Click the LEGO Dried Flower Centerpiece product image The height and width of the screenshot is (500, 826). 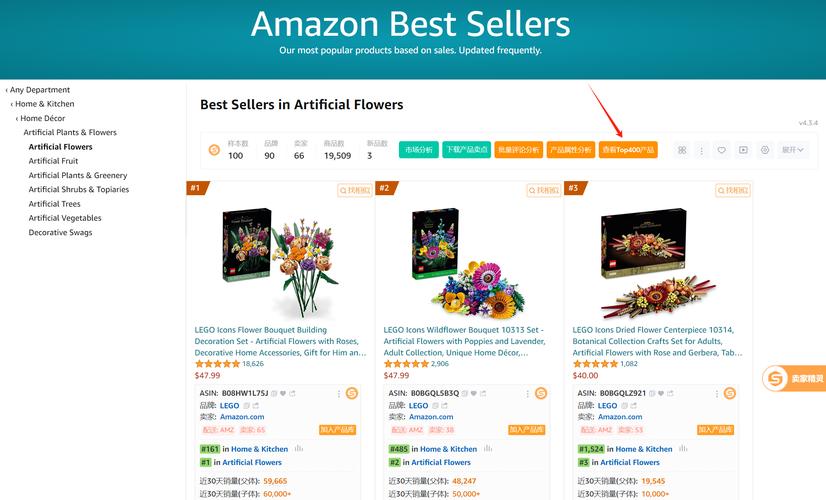point(658,261)
